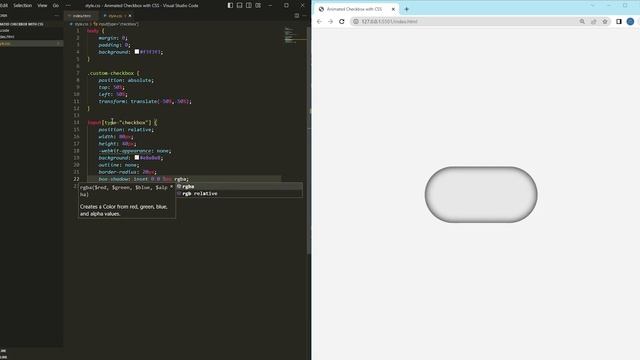Click the -webkit-appearance: none line
The width and height of the screenshot is (640, 360).
coord(135,151)
